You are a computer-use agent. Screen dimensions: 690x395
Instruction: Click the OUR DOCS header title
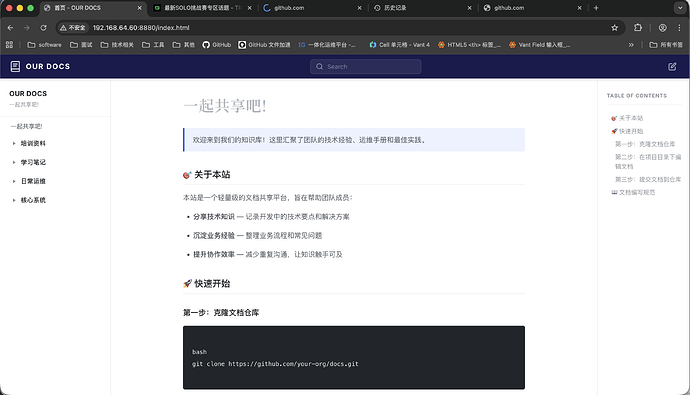click(48, 66)
